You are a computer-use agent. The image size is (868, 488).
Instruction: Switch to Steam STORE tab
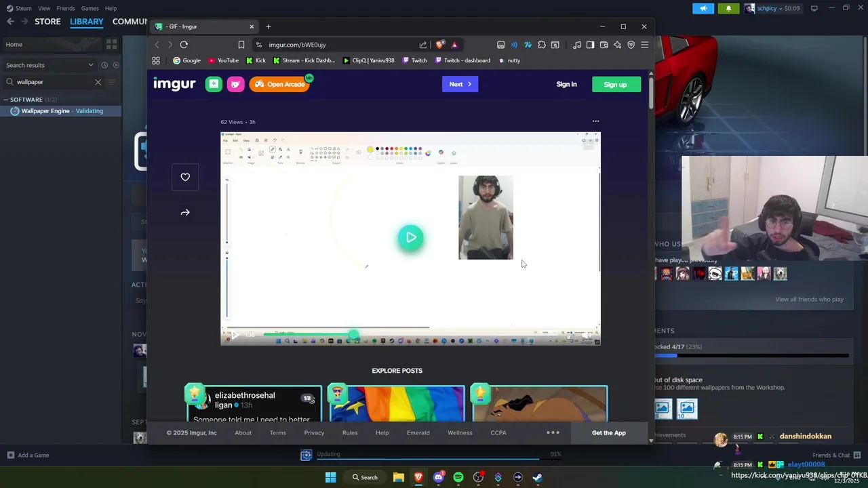coord(47,22)
